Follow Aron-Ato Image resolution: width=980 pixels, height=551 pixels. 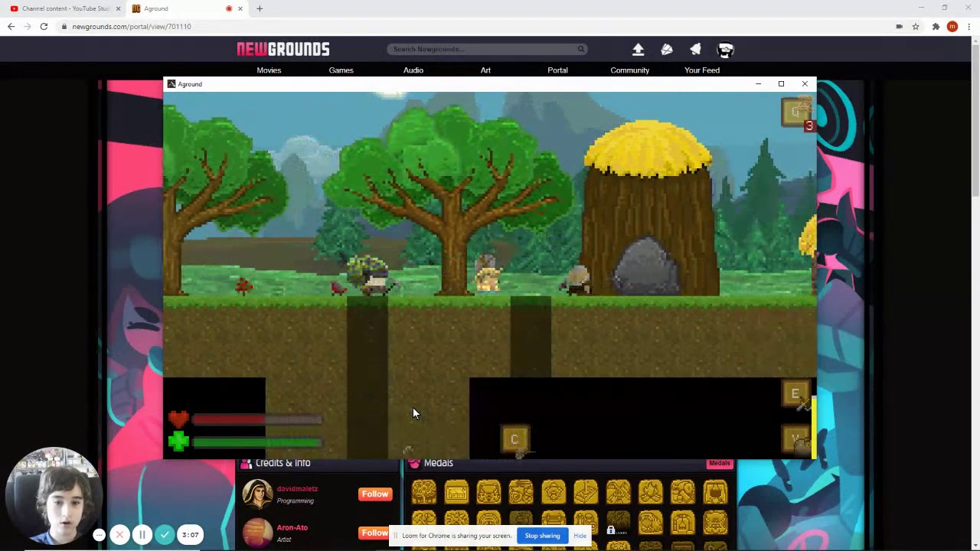point(374,533)
